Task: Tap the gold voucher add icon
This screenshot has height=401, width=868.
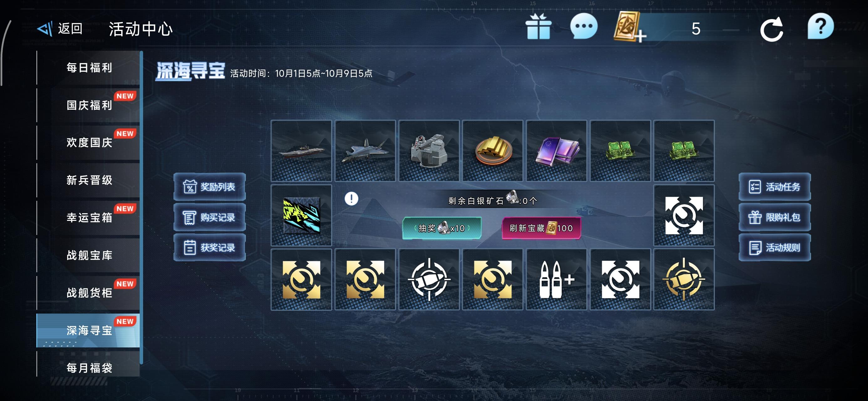Action: (x=629, y=27)
